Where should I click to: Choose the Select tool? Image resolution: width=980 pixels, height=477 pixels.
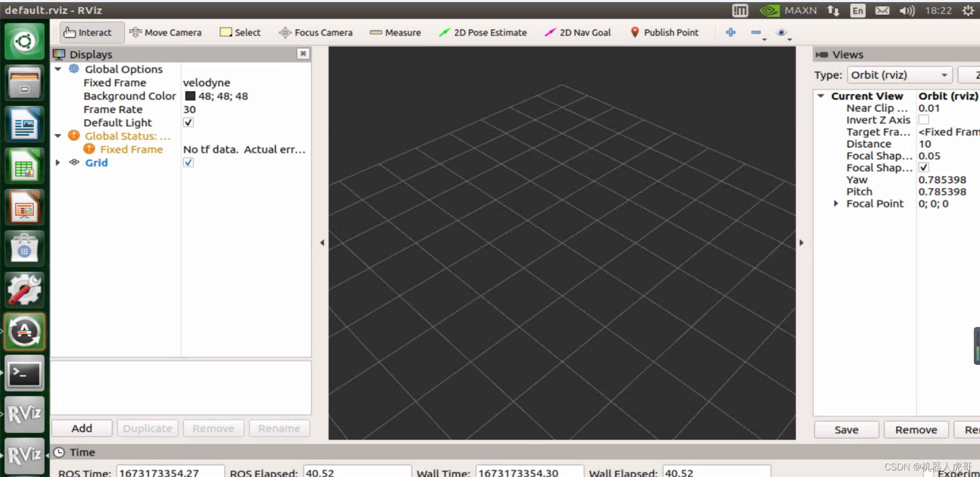pyautogui.click(x=240, y=33)
